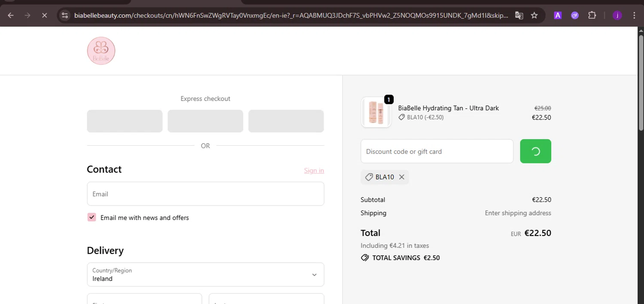644x304 pixels.
Task: Click the Hydrating Tan product thumbnail
Action: 376,112
